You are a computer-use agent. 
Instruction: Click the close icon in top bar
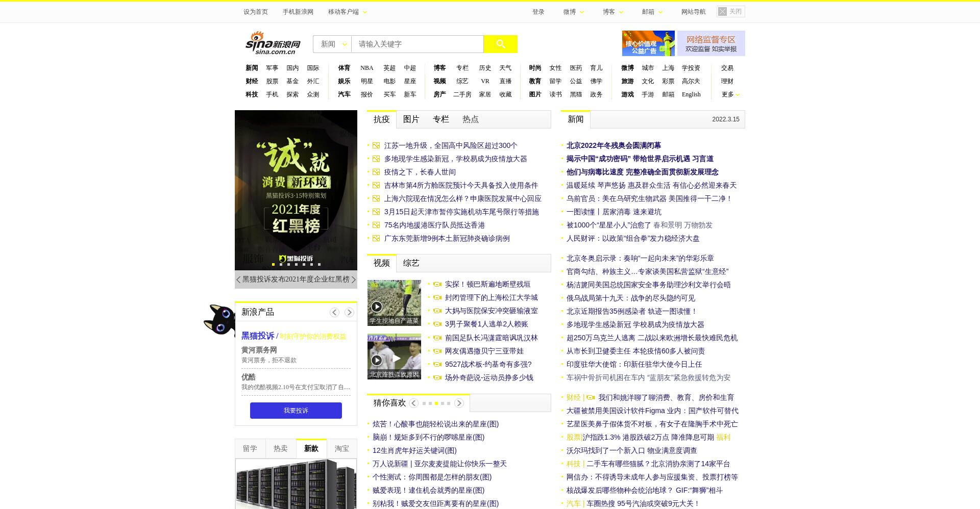click(x=722, y=11)
